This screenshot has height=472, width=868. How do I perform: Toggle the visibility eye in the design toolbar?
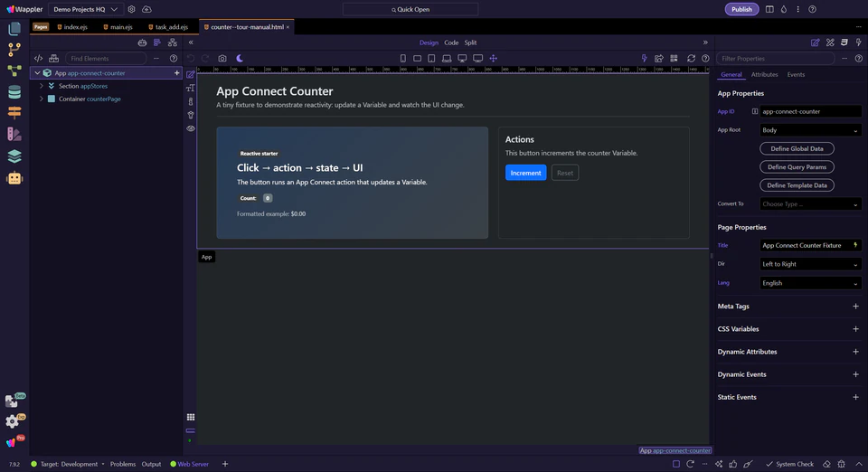pos(191,128)
